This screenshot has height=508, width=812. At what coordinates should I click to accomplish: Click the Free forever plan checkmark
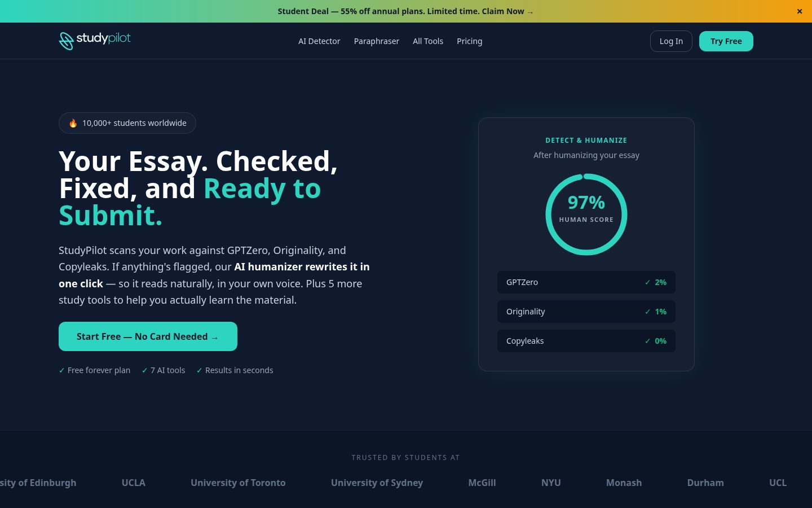(x=61, y=370)
